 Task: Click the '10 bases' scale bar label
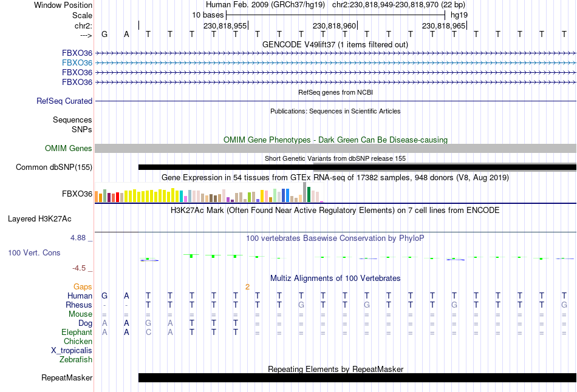coord(208,15)
